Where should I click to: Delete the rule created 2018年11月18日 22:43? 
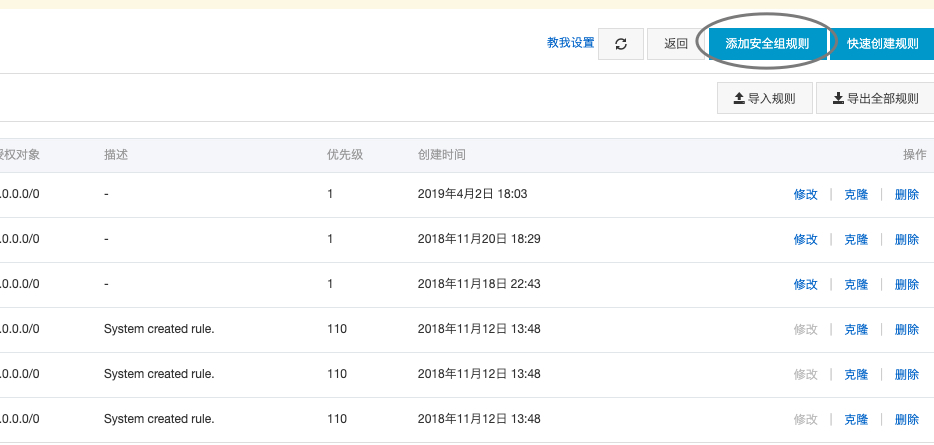coord(906,285)
